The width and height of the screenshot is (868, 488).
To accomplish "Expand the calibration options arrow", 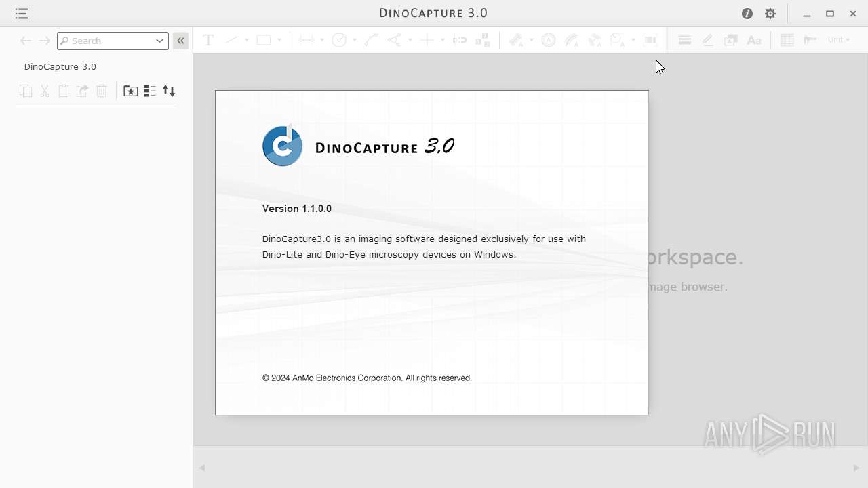I will click(532, 40).
